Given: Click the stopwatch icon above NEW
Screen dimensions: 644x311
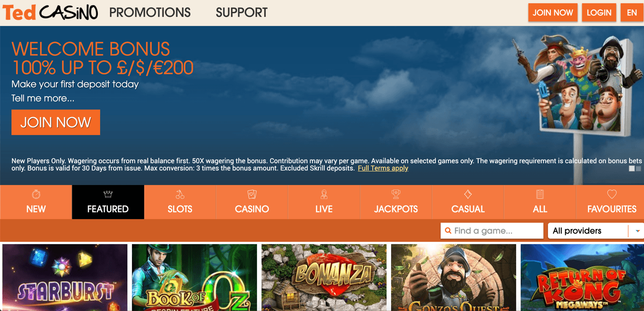Looking at the screenshot, I should point(36,194).
